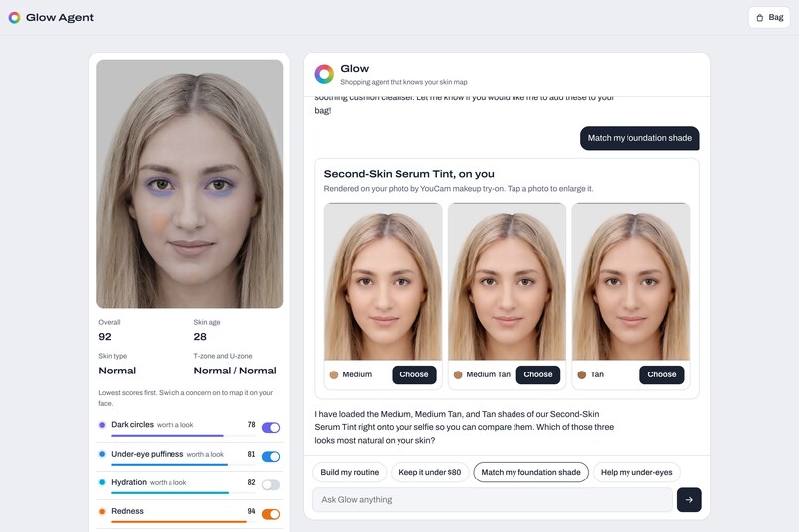Choose the Tan shade
Viewport: 799px width, 532px height.
[x=662, y=374]
